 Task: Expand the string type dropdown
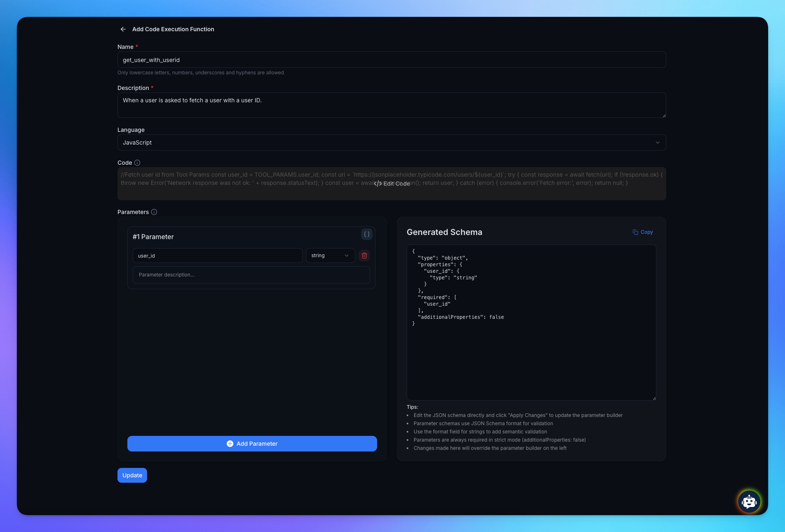pyautogui.click(x=330, y=256)
